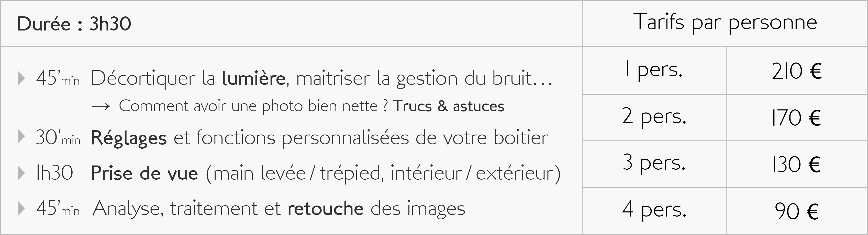Click the bold word retouche

click(x=326, y=209)
